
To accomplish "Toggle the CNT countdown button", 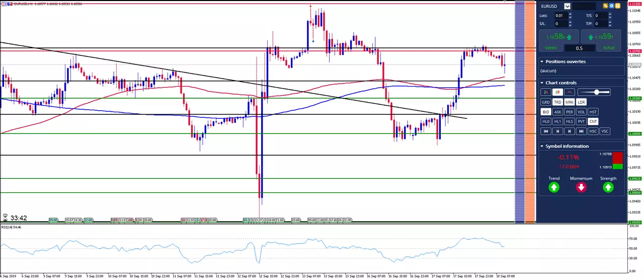I will (x=593, y=121).
